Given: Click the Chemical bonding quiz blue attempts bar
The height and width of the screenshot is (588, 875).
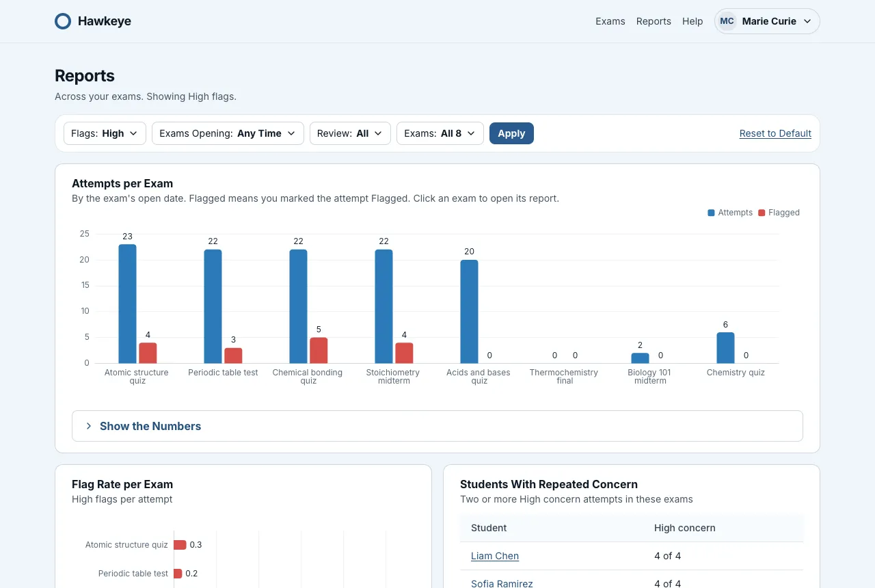Looking at the screenshot, I should click(298, 306).
